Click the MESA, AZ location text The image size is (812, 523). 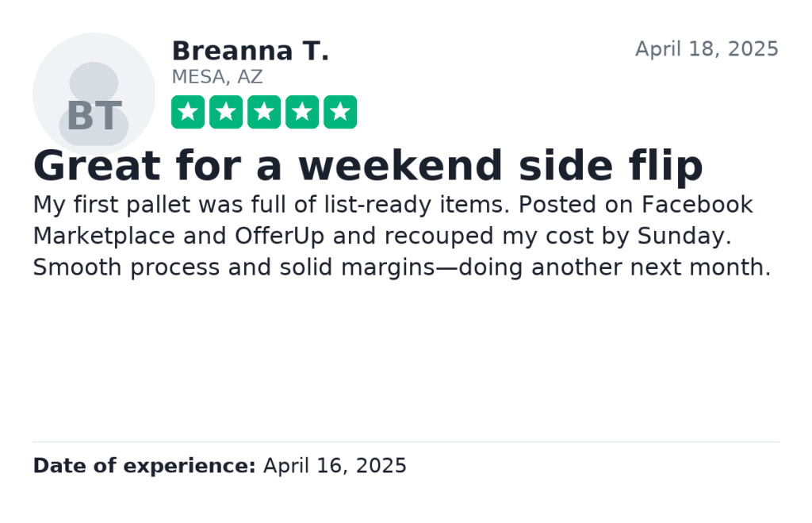[216, 77]
